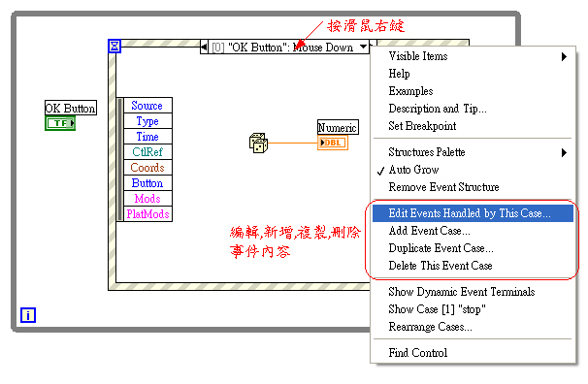
Task: Select the PlatMods event data terminal
Action: point(147,214)
